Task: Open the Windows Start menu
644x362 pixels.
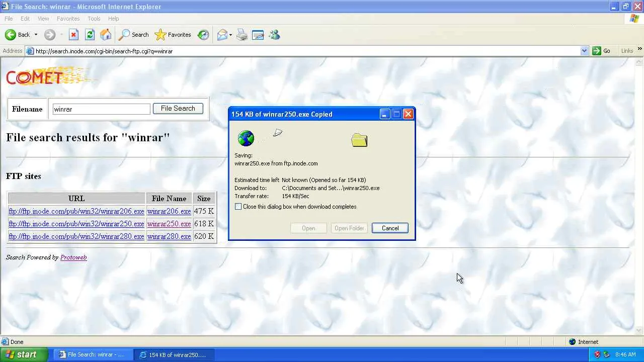Action: coord(24,354)
